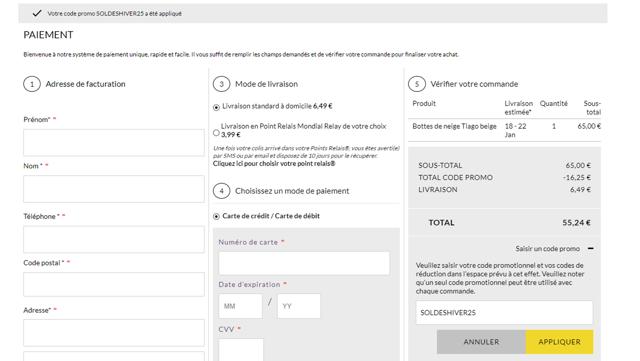Click the Numéro de carte field
The width and height of the screenshot is (640, 361).
pyautogui.click(x=304, y=263)
